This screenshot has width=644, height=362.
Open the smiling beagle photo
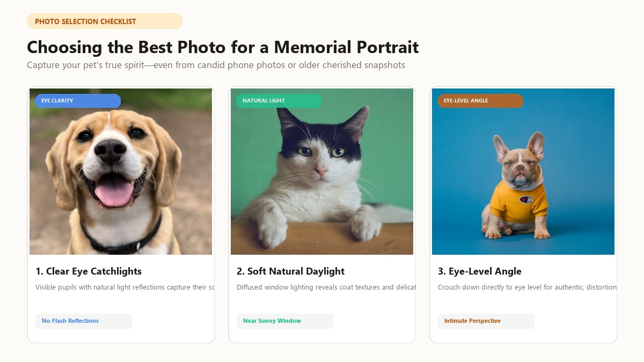click(121, 172)
